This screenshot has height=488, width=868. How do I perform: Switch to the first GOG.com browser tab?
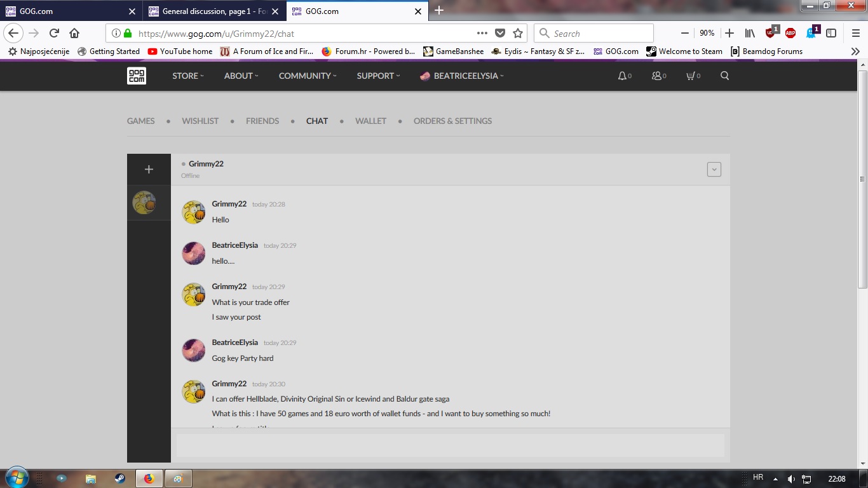pyautogui.click(x=71, y=11)
